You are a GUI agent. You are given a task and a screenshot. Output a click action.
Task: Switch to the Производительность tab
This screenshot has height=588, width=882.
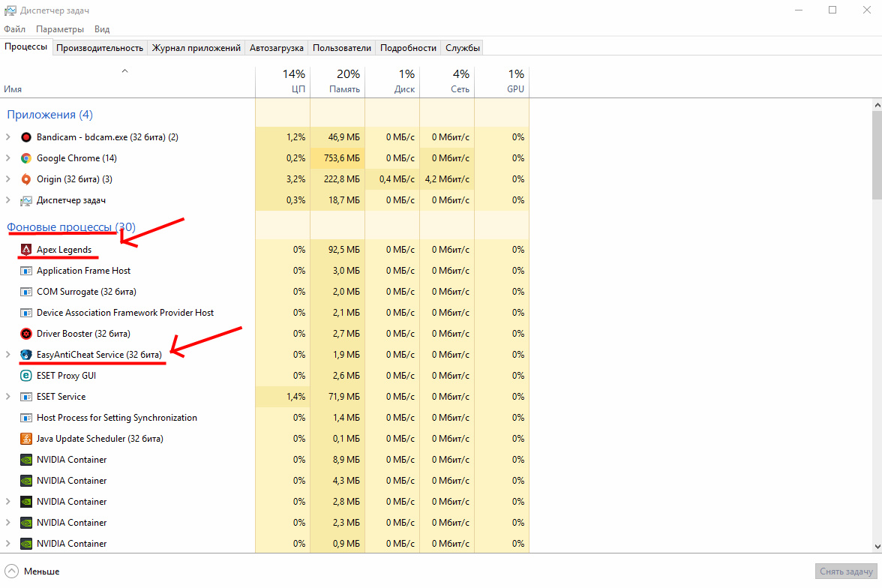[x=100, y=48]
